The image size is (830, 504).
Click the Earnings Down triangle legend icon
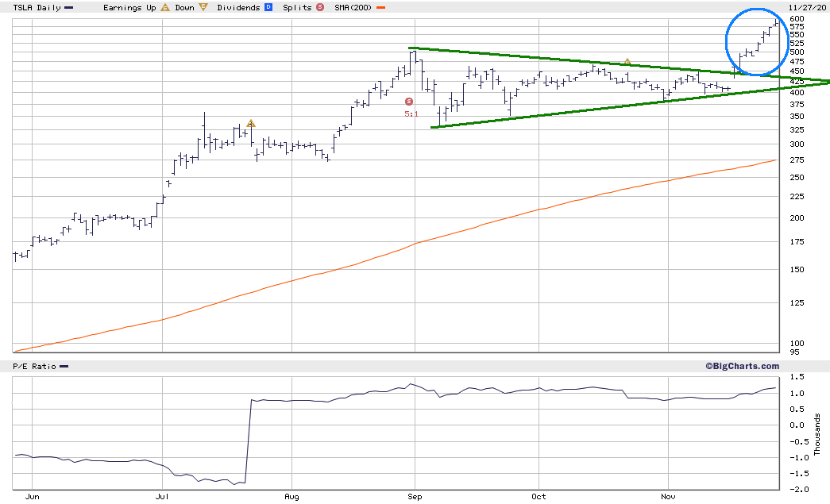203,7
